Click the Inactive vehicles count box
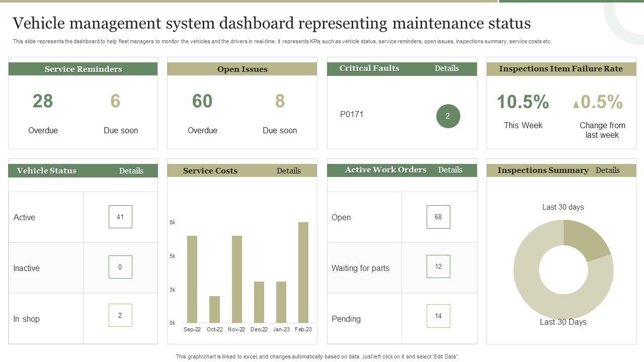This screenshot has height=362, width=644. (x=120, y=267)
